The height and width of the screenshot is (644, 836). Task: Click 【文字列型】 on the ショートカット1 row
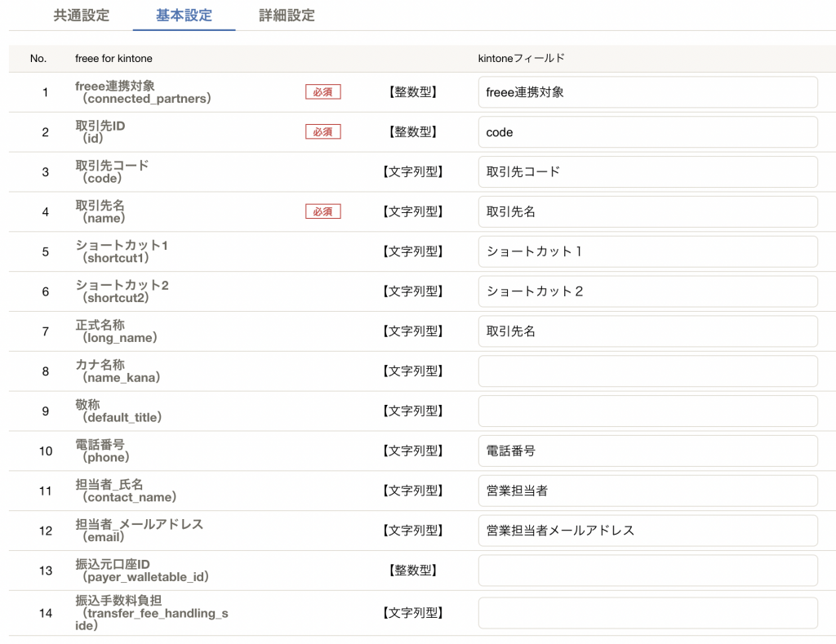(412, 251)
